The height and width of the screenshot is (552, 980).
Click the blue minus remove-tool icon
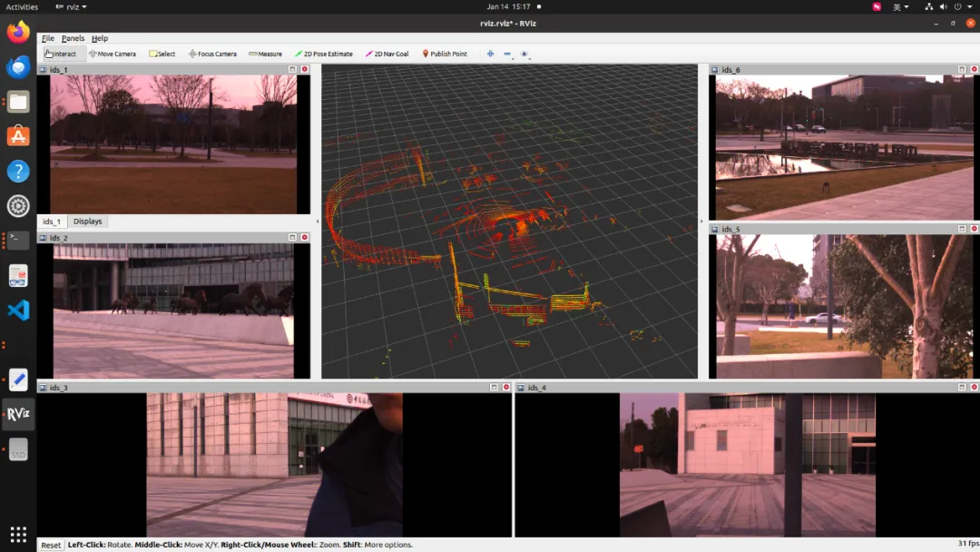point(507,54)
